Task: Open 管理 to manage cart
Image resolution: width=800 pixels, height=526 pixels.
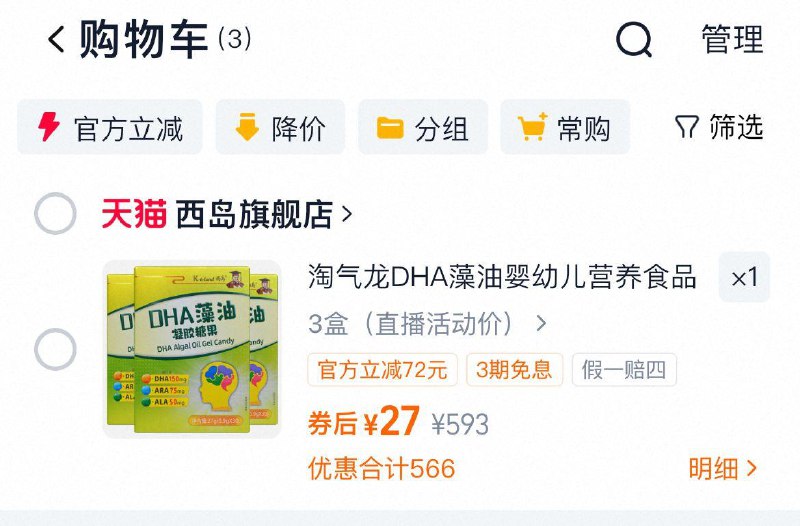Action: [x=733, y=39]
